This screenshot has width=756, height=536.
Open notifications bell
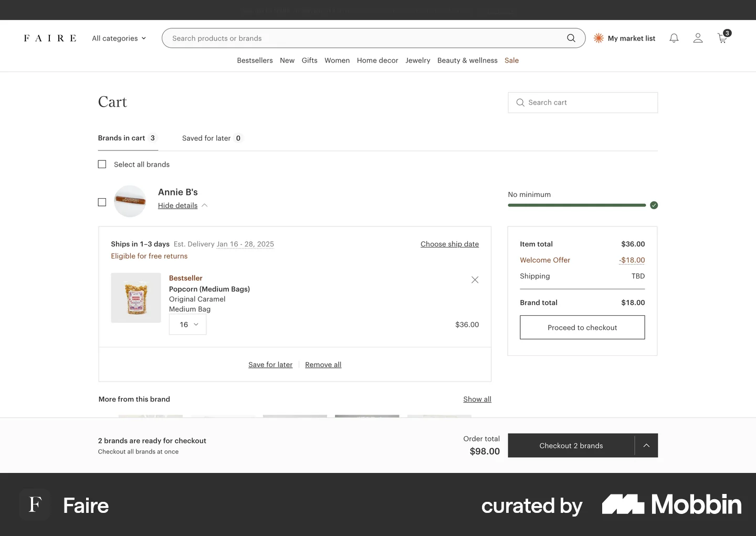[x=674, y=38]
